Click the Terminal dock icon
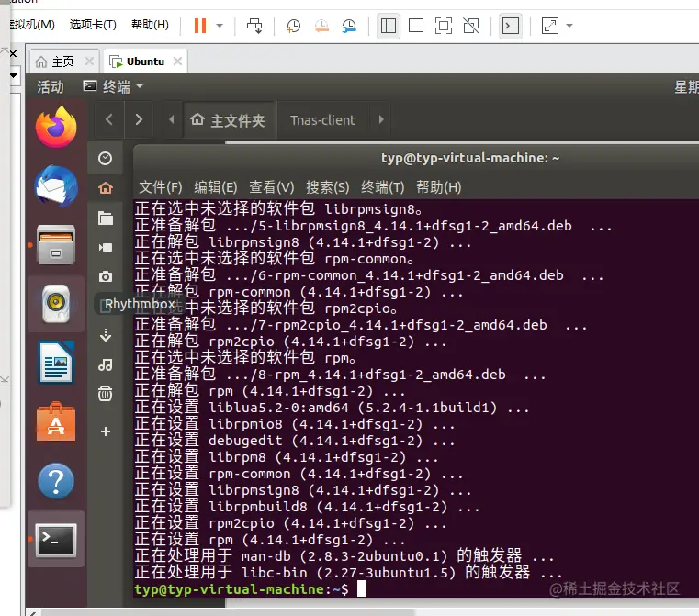Viewport: 699px width, 616px height. [x=56, y=540]
